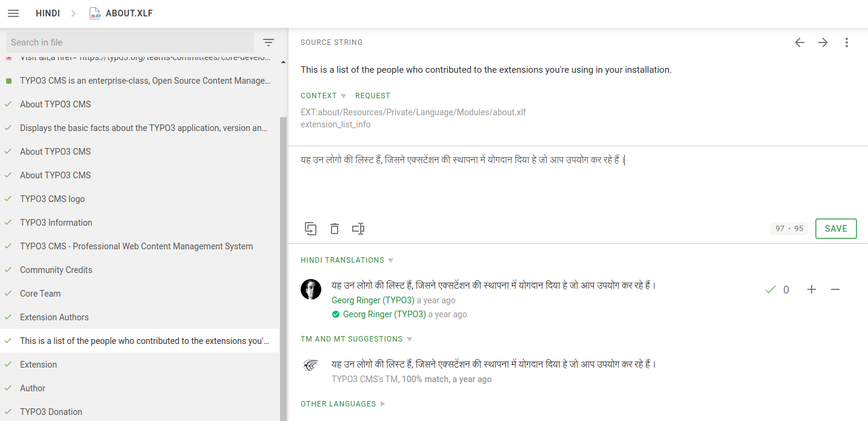Select the 'Extension Authors' string

tap(54, 317)
